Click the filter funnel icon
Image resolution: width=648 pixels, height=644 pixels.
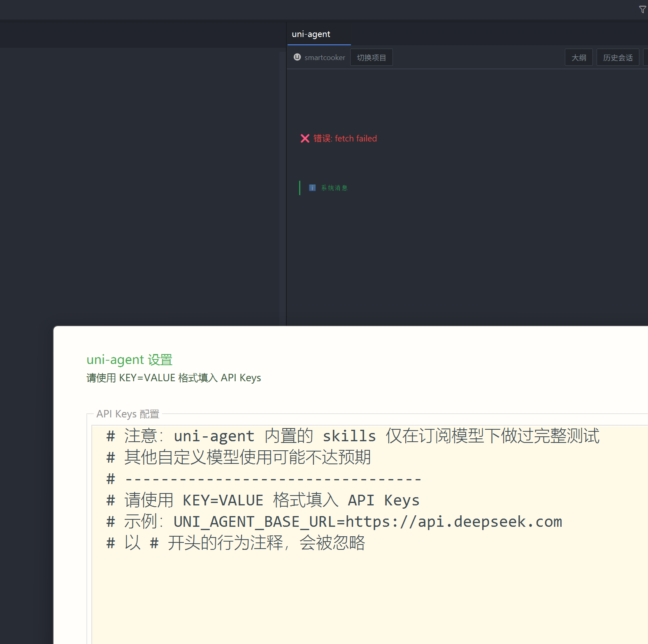tap(642, 9)
